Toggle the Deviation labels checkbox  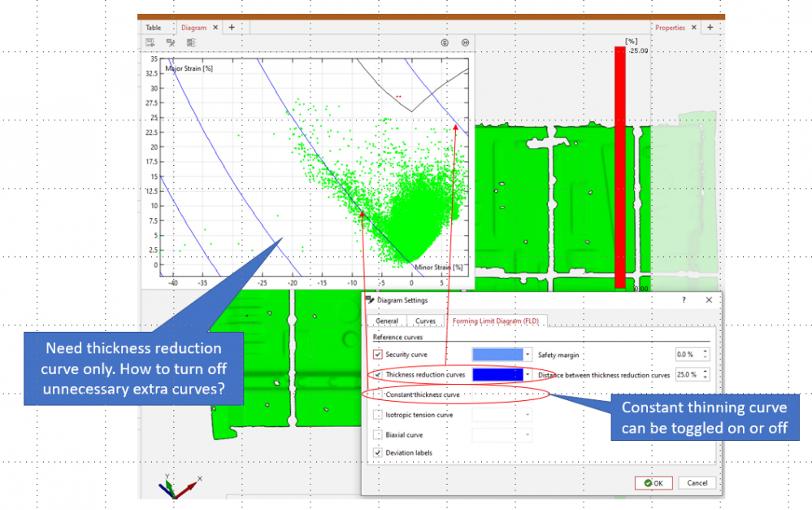(x=378, y=452)
